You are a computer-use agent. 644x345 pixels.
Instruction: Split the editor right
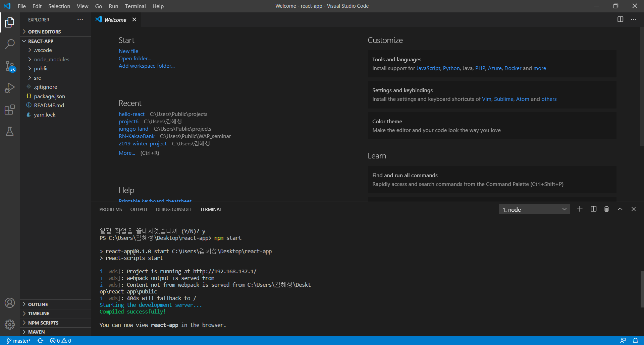[621, 19]
